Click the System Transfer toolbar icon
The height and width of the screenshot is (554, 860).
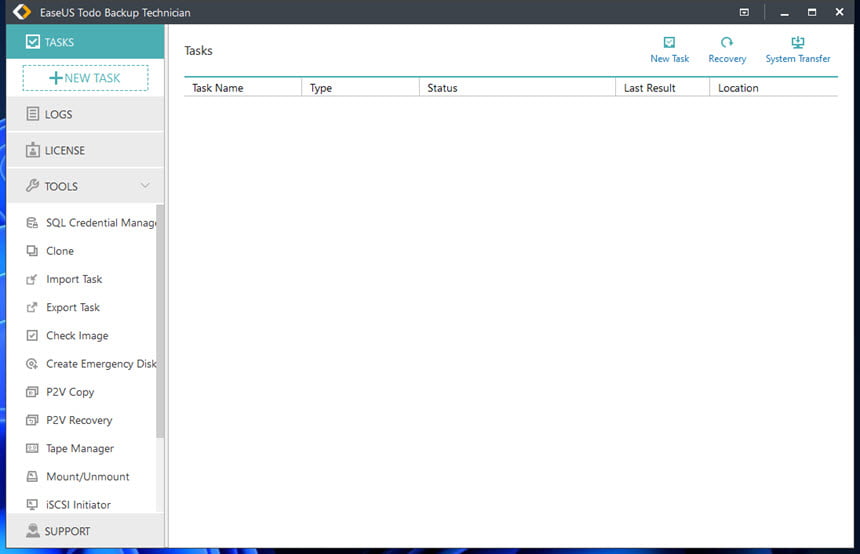tap(797, 42)
